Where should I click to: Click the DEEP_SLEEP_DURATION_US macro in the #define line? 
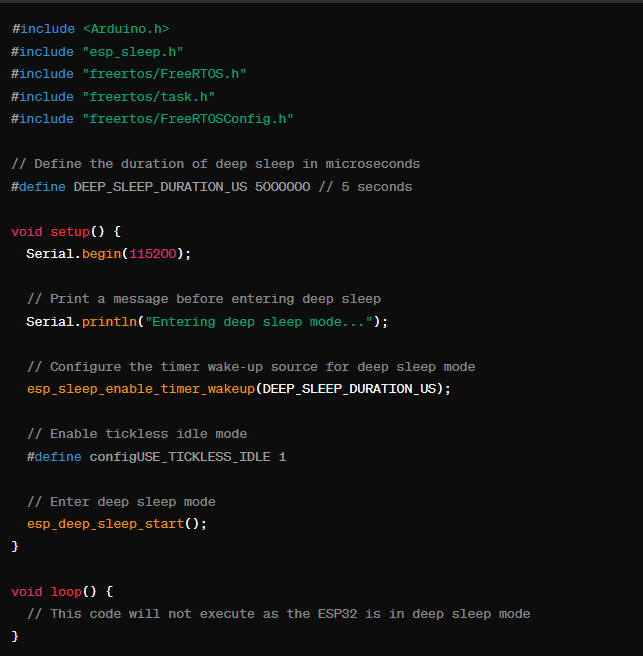[161, 187]
